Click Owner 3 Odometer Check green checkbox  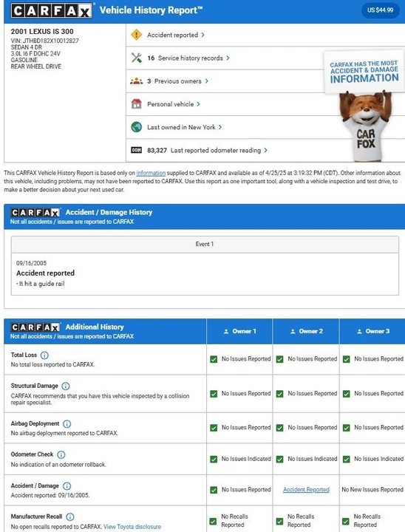(347, 459)
